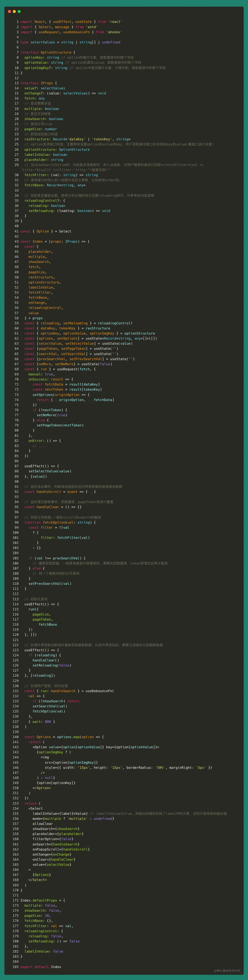This screenshot has height=980, width=248.
Task: Click 'export default Index' line
Action: [x=41, y=967]
